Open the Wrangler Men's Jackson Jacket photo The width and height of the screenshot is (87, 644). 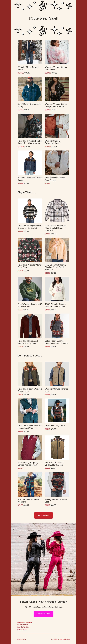30,52
